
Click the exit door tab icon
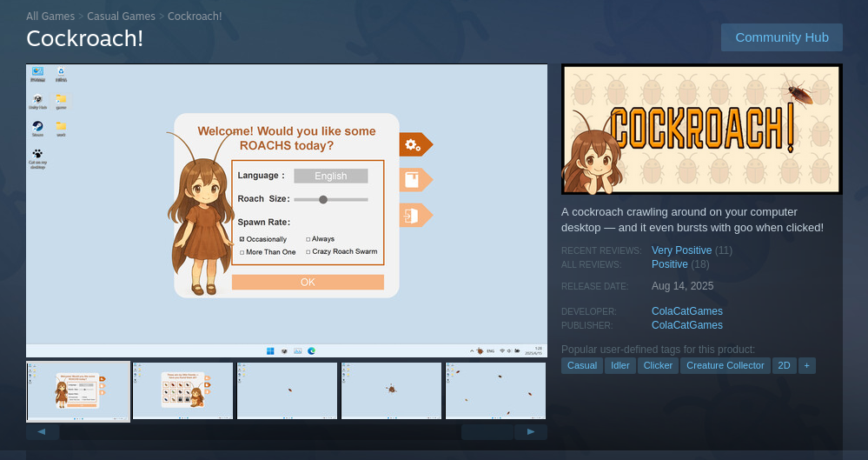(414, 216)
